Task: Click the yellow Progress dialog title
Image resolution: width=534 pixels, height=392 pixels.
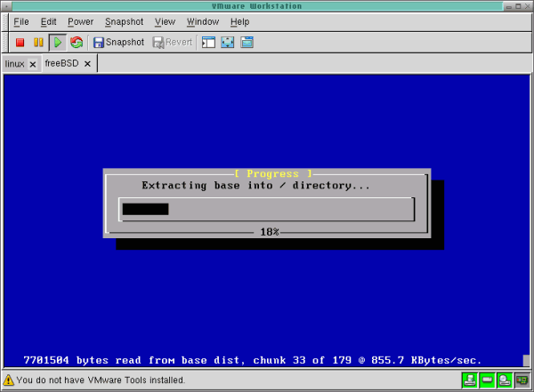Action: coord(273,173)
